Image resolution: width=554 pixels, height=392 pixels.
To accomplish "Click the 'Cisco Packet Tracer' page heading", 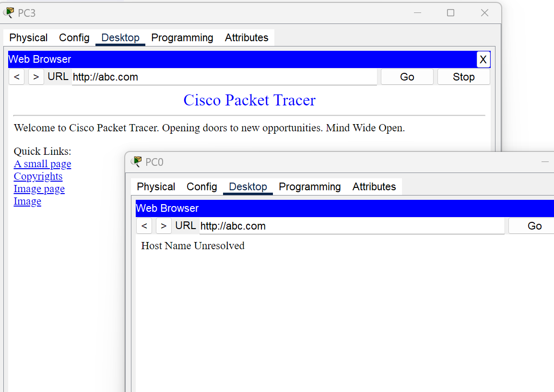I will [x=249, y=100].
